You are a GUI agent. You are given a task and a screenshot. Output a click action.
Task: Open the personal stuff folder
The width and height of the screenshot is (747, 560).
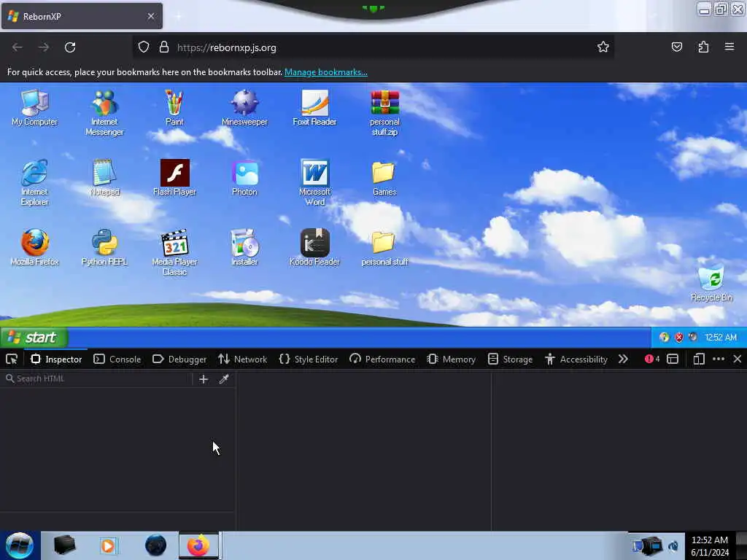[384, 248]
